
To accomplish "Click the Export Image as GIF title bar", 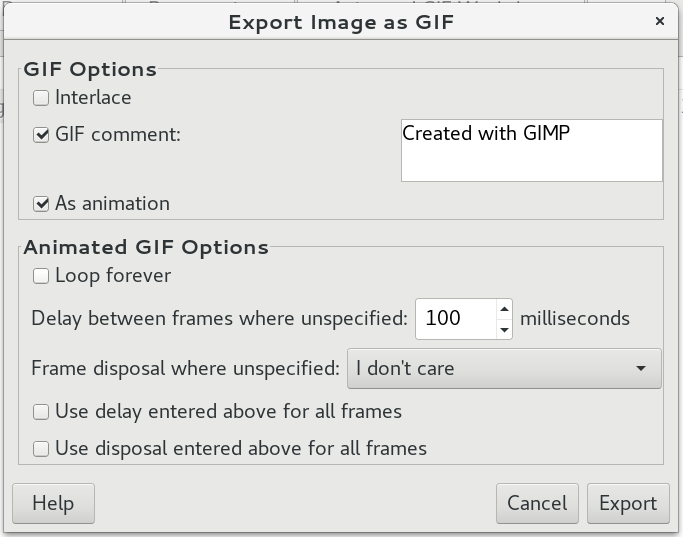I will click(341, 21).
